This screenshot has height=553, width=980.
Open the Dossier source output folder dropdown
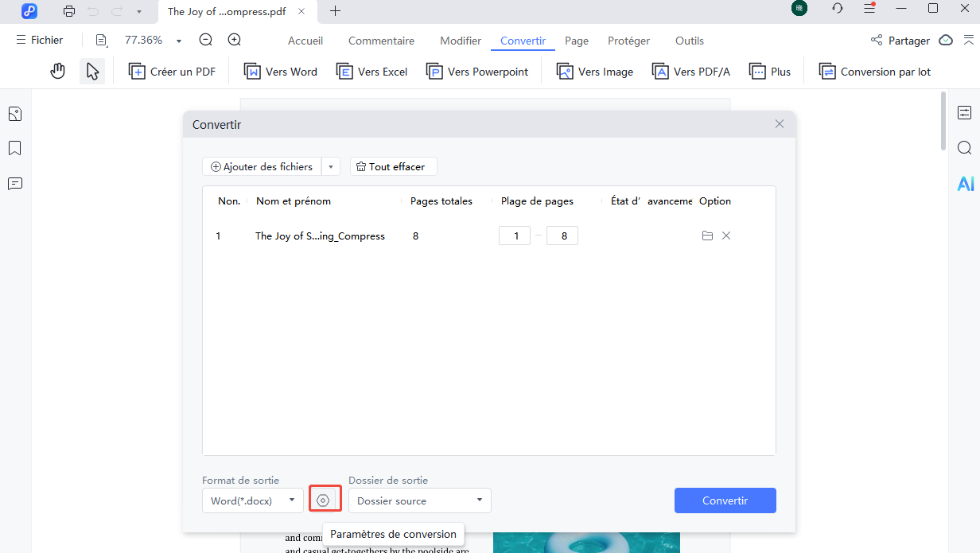[419, 500]
